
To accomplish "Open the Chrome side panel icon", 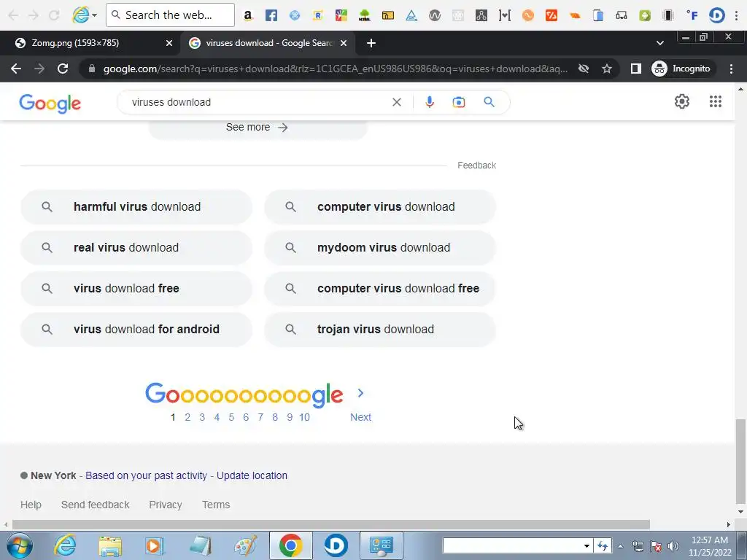I will (x=635, y=69).
